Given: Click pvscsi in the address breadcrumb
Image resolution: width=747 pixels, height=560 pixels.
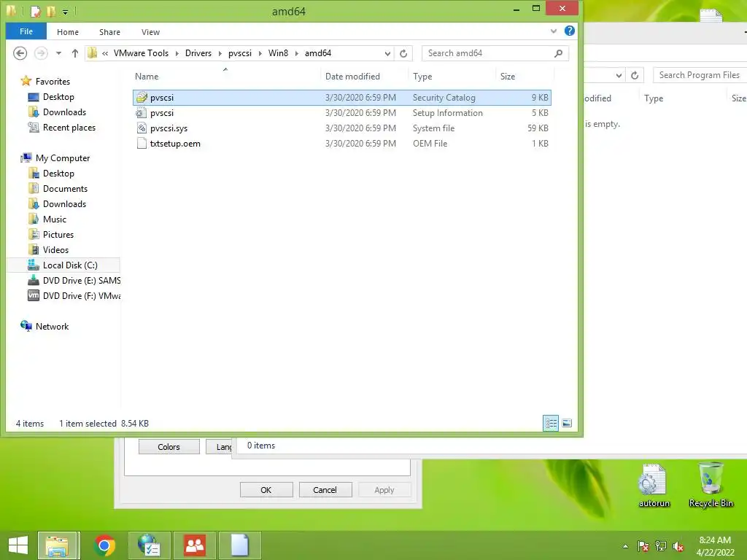Looking at the screenshot, I should [x=239, y=53].
